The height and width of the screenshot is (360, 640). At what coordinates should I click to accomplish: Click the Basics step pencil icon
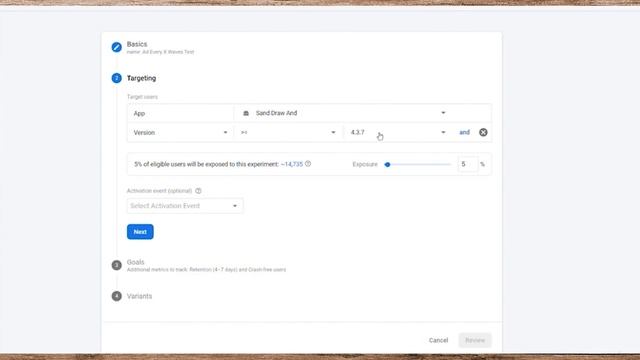(116, 47)
